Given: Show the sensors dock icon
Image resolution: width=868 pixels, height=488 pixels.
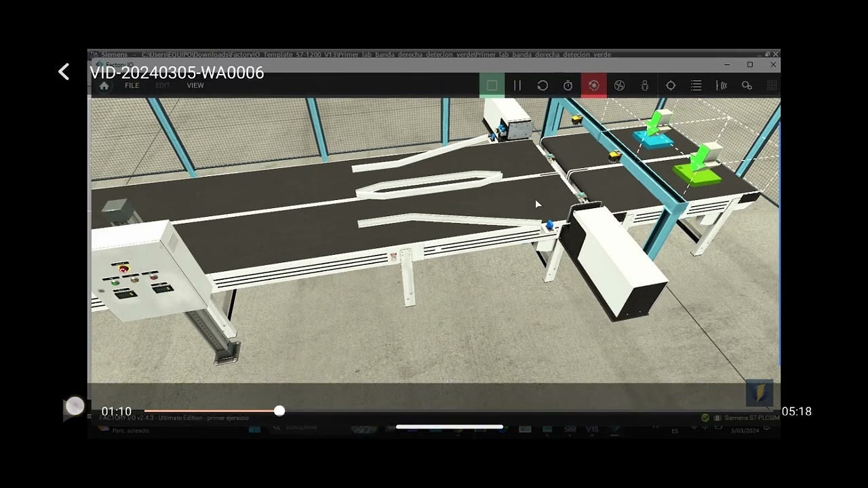Looking at the screenshot, I should pyautogui.click(x=722, y=85).
